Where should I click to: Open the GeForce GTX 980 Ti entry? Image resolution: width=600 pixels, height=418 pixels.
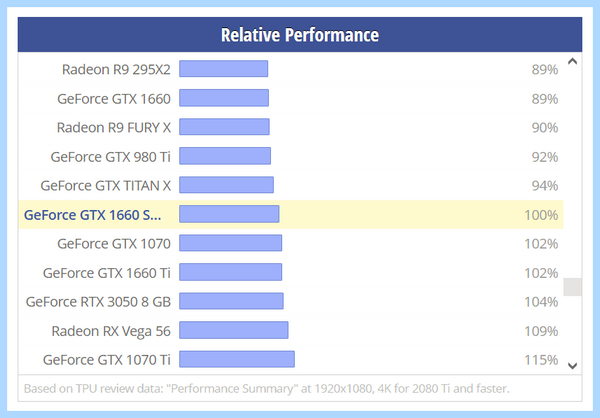110,157
